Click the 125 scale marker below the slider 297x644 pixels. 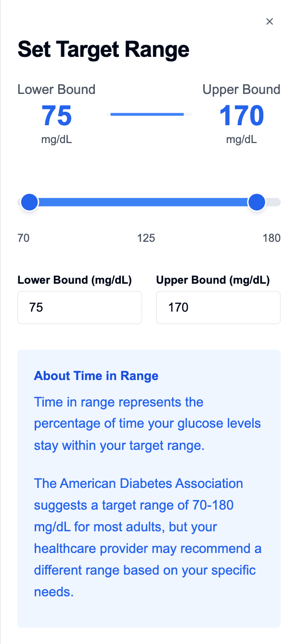click(146, 238)
